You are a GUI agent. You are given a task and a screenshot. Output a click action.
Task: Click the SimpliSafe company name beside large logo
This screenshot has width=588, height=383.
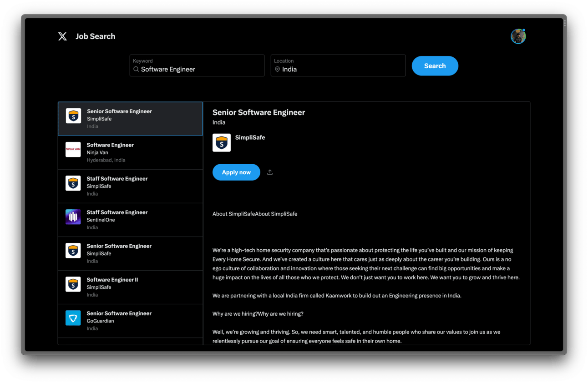(250, 137)
